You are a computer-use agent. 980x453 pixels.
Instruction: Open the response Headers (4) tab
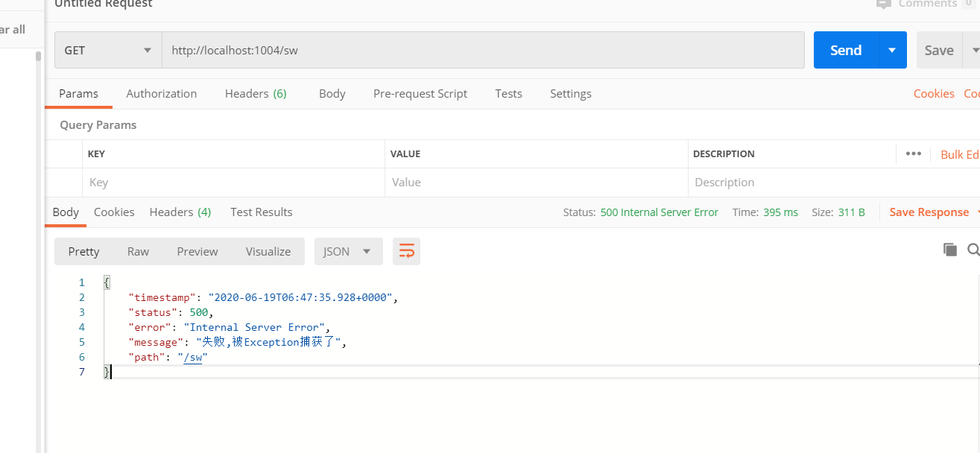180,212
